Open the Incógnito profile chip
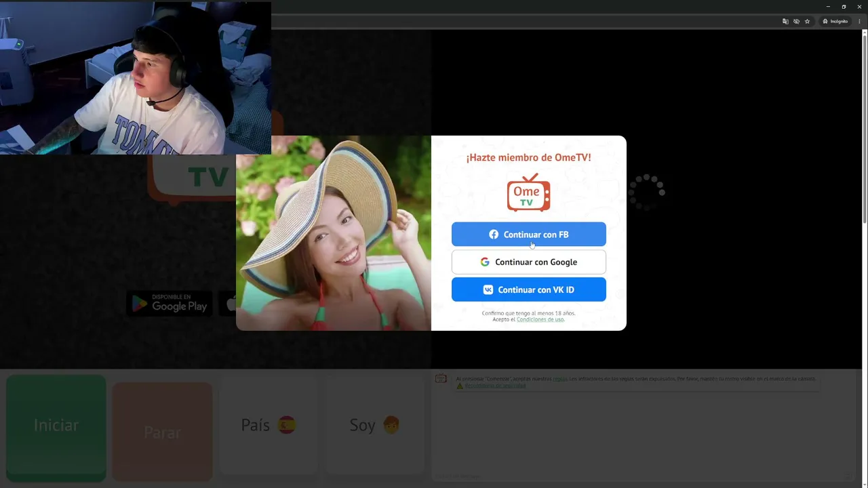Screen dimensions: 868x488 [x=835, y=22]
